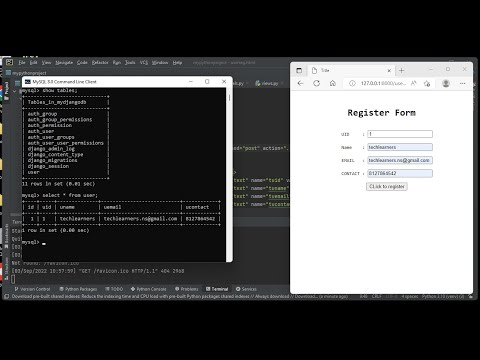The width and height of the screenshot is (480, 360).
Task: Open the Structure side panel
Action: pos(6,269)
